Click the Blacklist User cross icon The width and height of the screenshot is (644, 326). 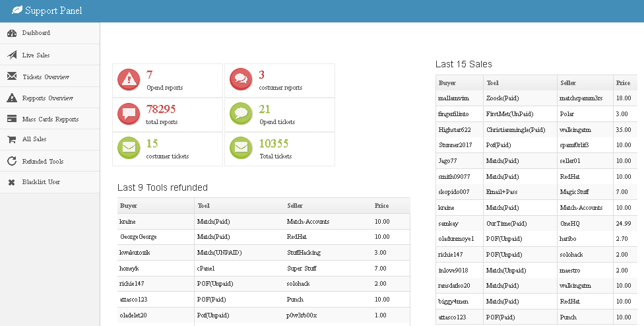coord(11,182)
